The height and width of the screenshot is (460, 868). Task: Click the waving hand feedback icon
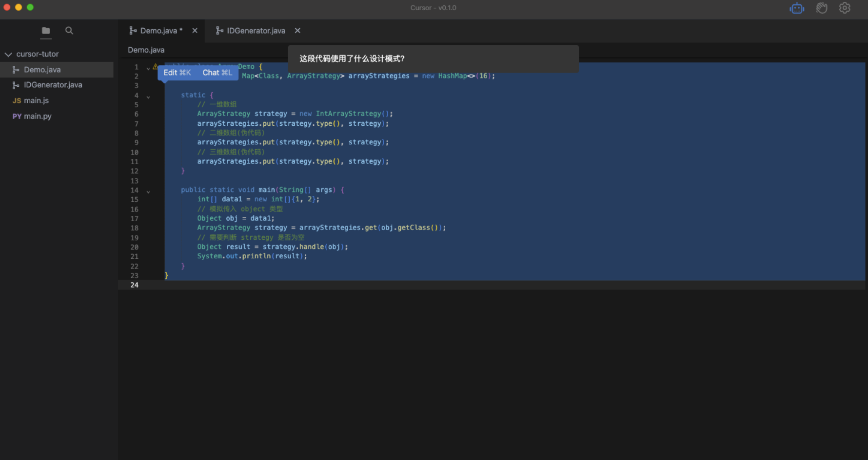coord(822,8)
